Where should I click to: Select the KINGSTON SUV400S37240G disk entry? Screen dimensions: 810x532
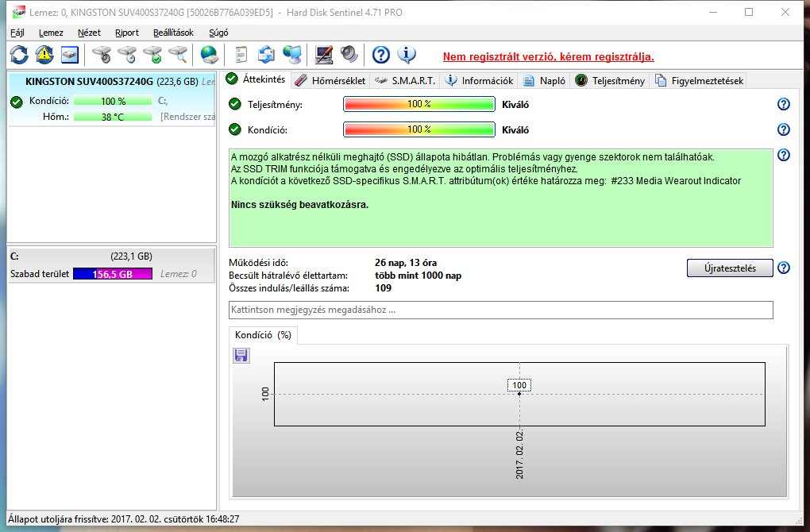point(112,98)
